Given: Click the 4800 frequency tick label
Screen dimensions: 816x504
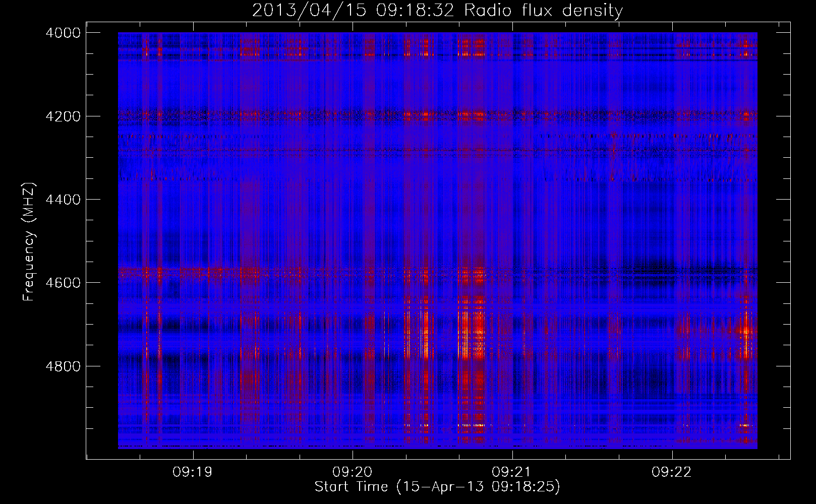Looking at the screenshot, I should coord(63,366).
